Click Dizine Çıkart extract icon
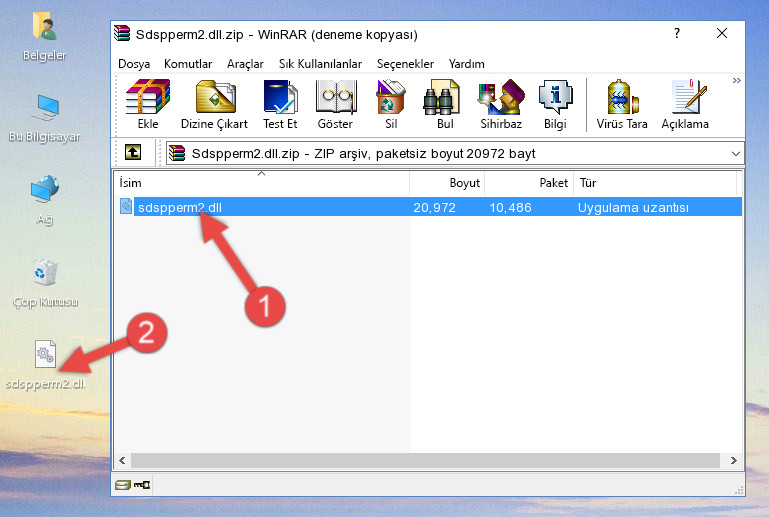 [x=214, y=104]
